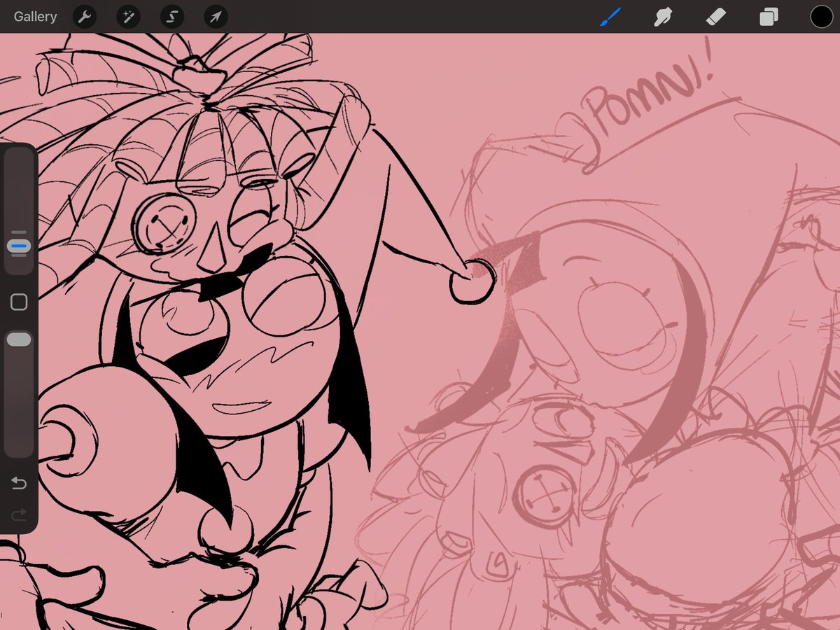Adjust the brush opacity slider handle
Viewport: 840px width, 630px height.
pos(19,339)
